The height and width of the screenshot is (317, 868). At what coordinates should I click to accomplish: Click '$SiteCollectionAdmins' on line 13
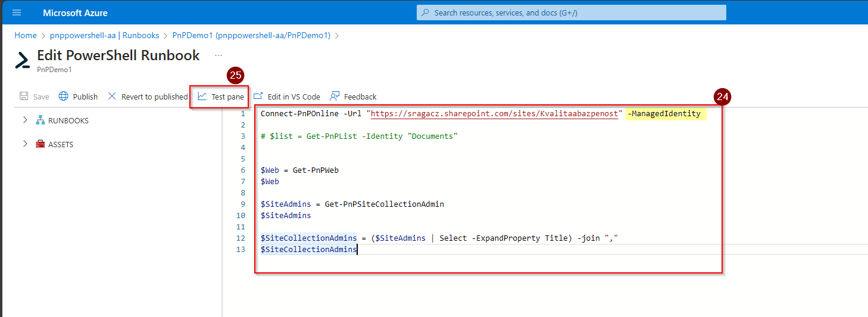tap(308, 249)
